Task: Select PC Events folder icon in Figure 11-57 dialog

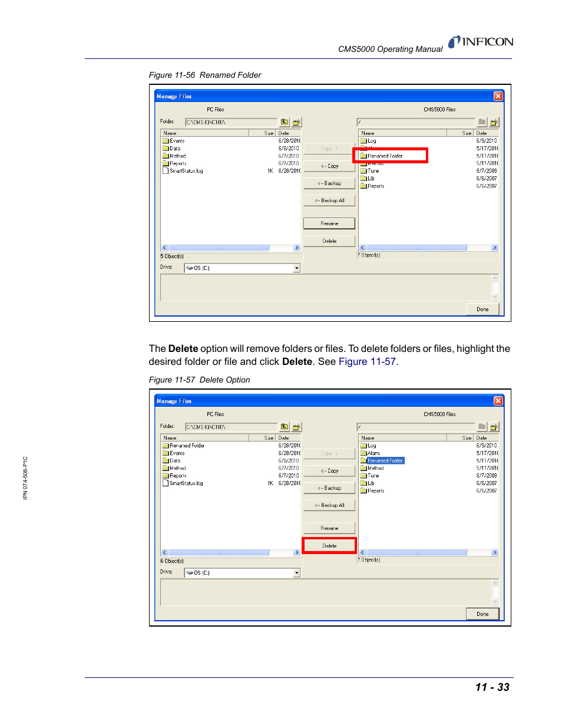Action: [166, 453]
